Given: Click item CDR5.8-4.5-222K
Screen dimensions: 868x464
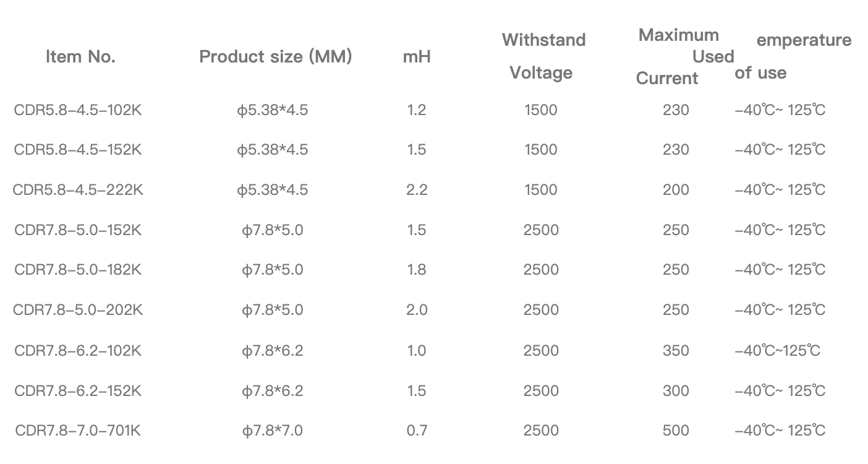Looking at the screenshot, I should click(x=78, y=190).
